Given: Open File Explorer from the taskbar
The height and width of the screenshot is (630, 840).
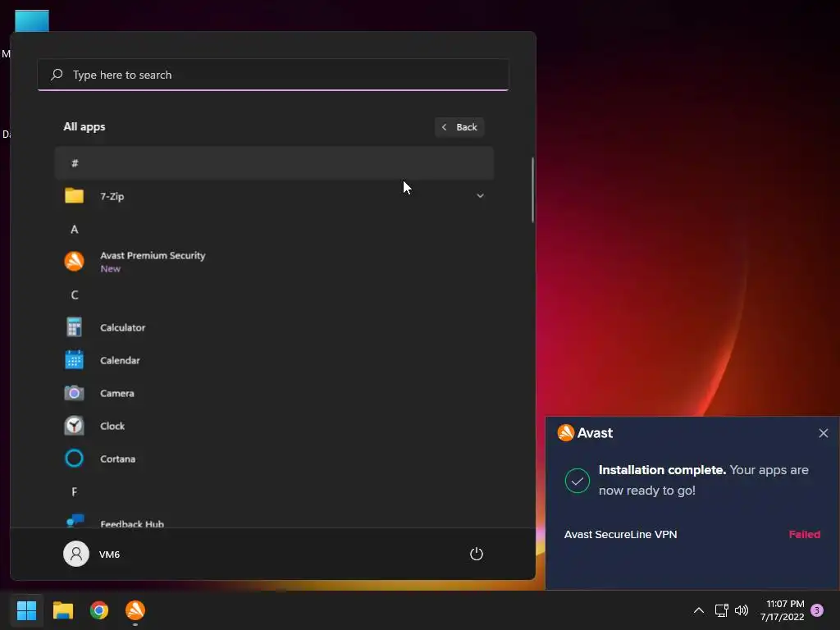Looking at the screenshot, I should coord(62,610).
